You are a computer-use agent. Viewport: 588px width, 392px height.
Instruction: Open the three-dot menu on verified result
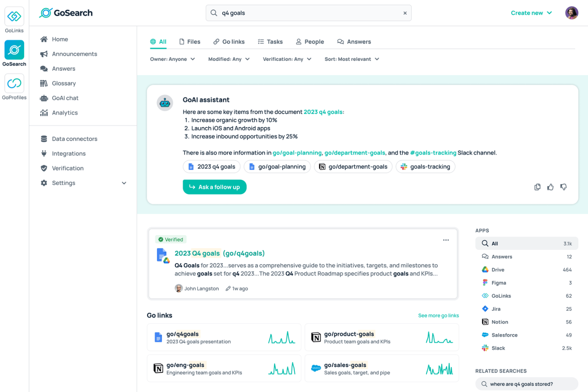446,240
